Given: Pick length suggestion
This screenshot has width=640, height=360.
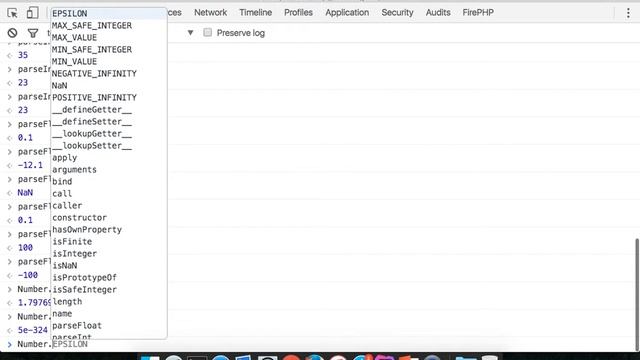Looking at the screenshot, I should 109,302.
